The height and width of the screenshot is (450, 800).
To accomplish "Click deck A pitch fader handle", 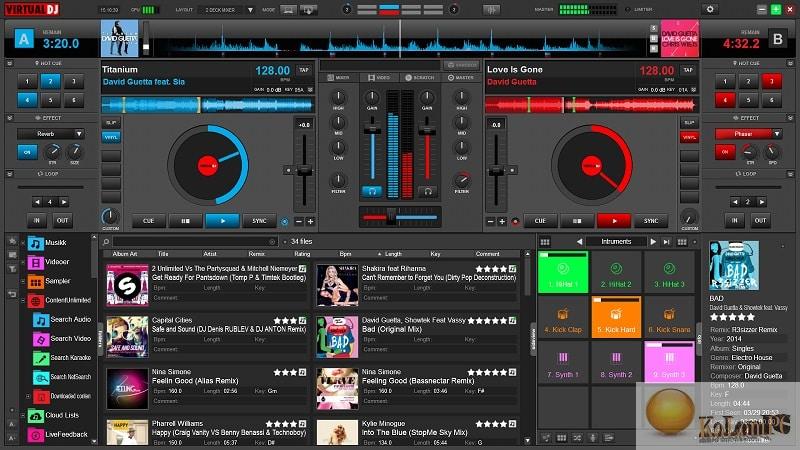I will (x=304, y=171).
